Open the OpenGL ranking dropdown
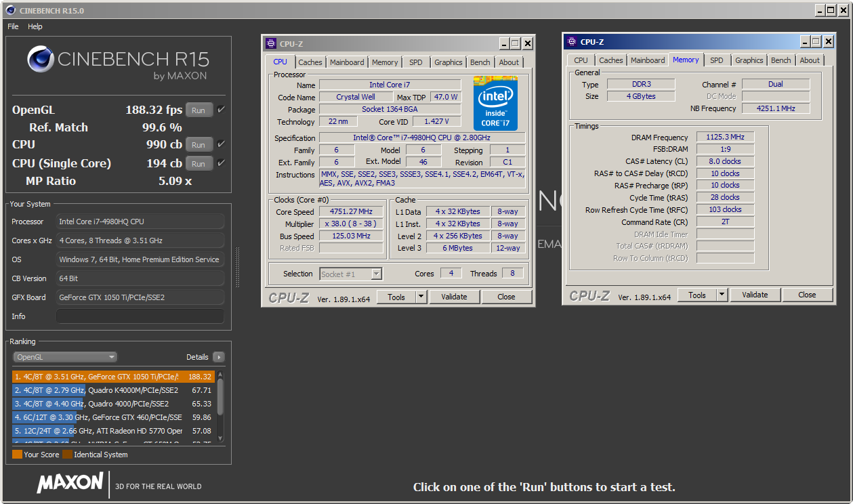This screenshot has height=504, width=853. [x=65, y=357]
